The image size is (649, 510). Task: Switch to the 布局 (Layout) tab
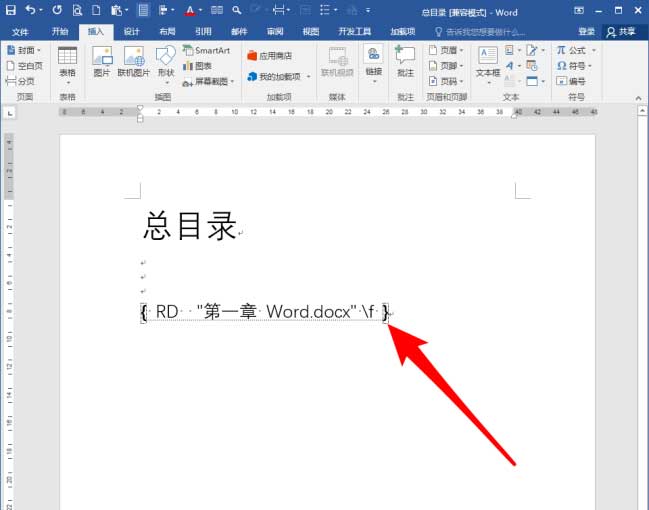[168, 31]
